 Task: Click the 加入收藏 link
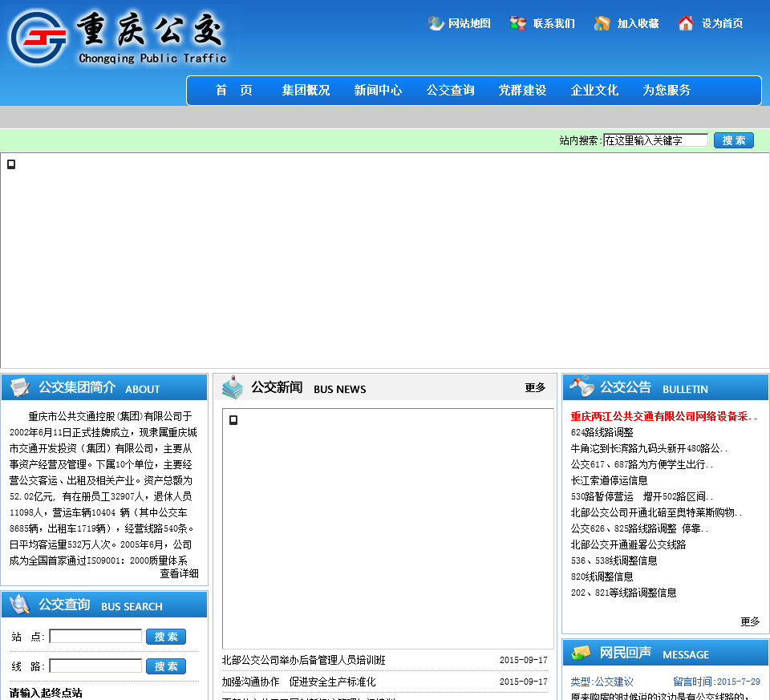[638, 23]
